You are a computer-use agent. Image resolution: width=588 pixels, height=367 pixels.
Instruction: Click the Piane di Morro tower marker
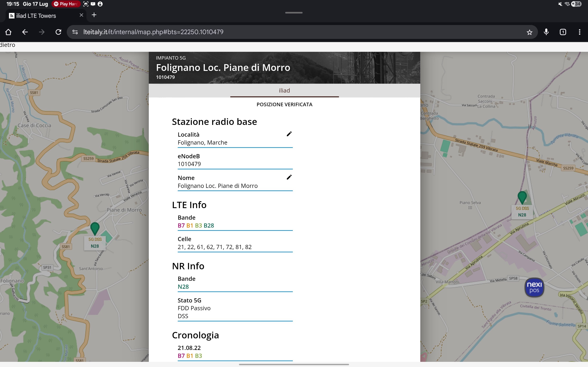pyautogui.click(x=95, y=228)
